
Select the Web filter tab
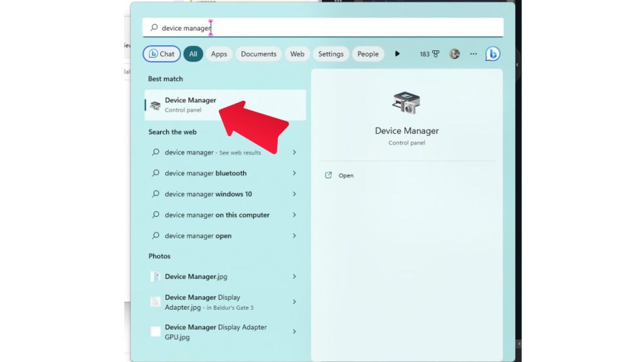(297, 54)
